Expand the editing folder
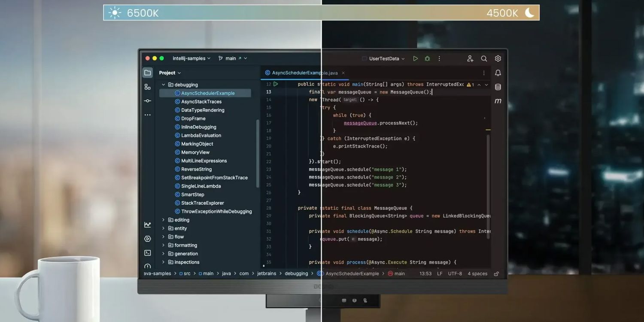 [164, 220]
